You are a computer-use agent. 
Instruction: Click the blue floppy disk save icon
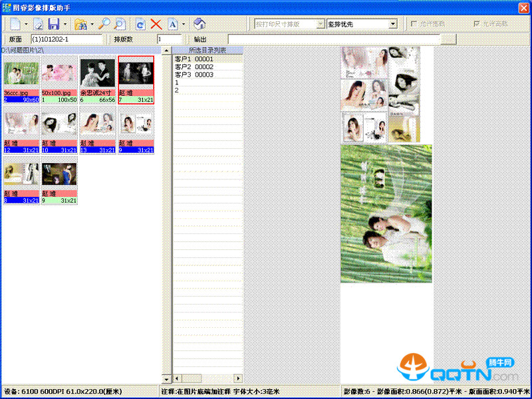click(53, 24)
